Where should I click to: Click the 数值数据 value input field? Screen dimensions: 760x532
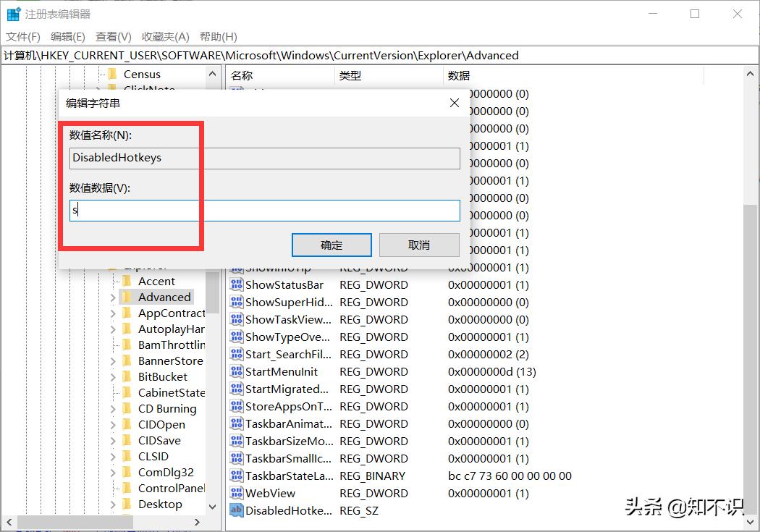point(265,211)
